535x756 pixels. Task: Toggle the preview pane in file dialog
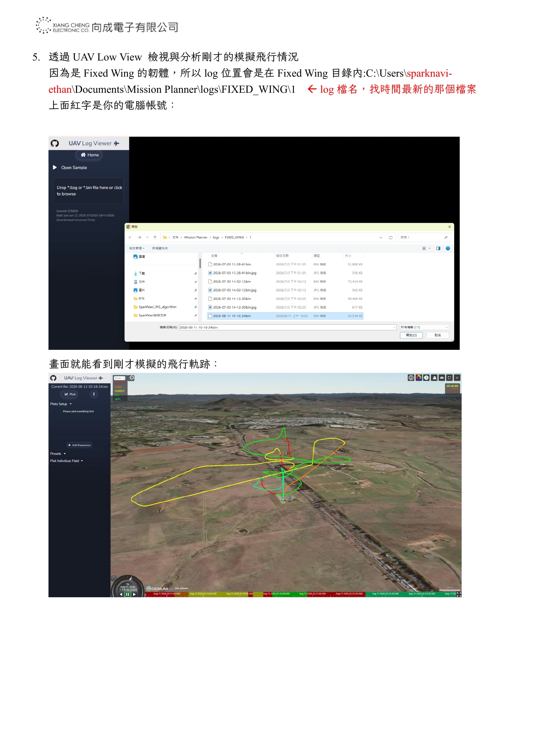click(x=438, y=248)
